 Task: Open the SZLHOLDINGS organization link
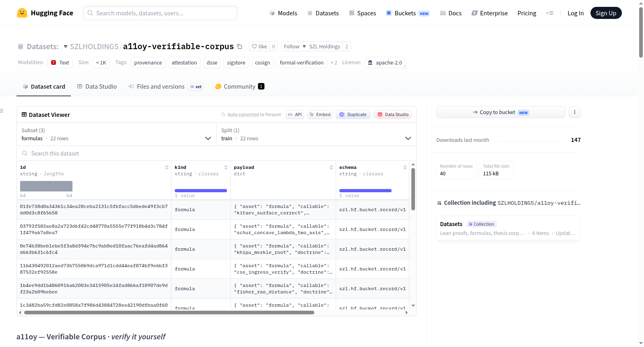pos(94,46)
